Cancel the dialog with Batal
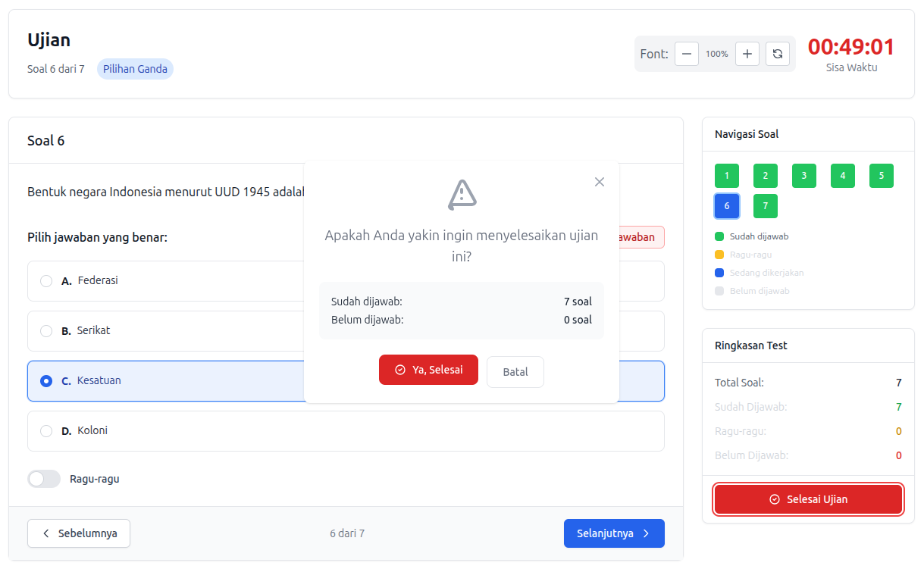Image resolution: width=924 pixels, height=569 pixels. point(515,371)
